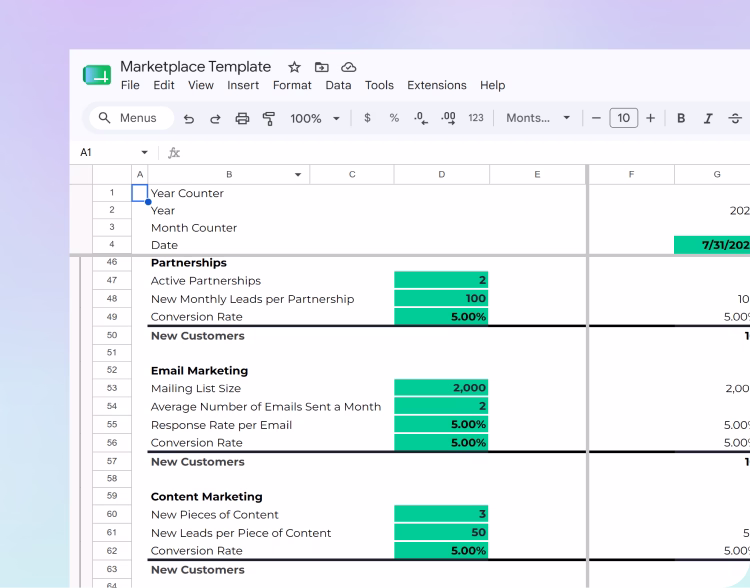Toggle italic formatting
The image size is (750, 588).
click(x=708, y=118)
